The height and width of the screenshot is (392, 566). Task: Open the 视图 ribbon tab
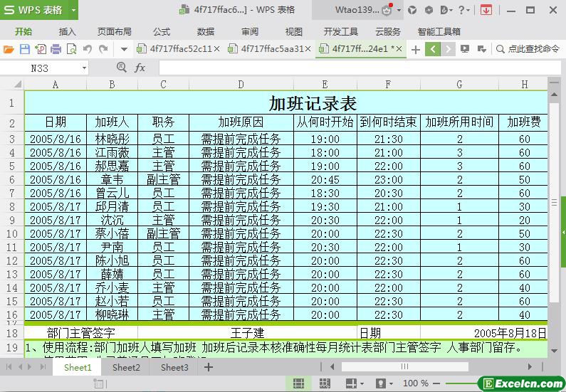(294, 32)
